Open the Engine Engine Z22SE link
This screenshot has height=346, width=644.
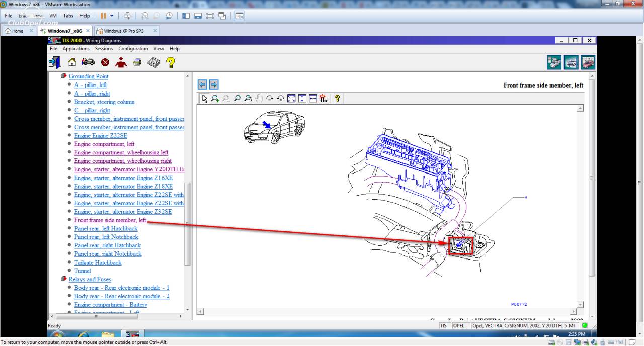(101, 136)
